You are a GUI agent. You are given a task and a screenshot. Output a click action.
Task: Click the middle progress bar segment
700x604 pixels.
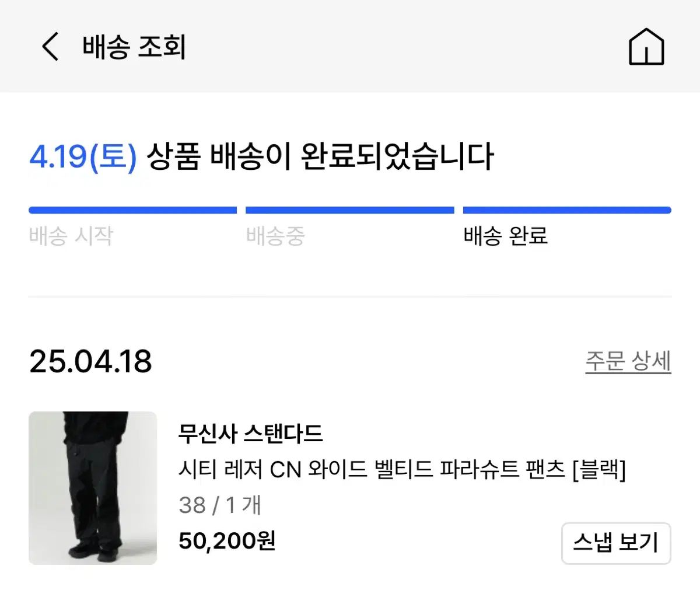click(x=350, y=210)
